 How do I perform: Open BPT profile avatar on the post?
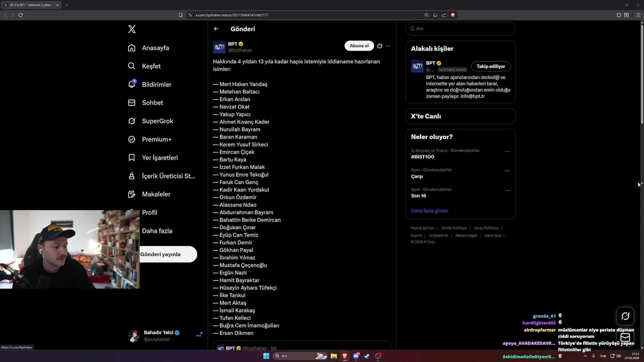(219, 47)
